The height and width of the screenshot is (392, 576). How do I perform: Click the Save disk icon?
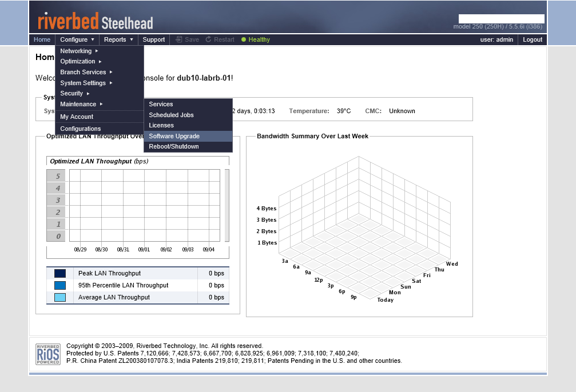pyautogui.click(x=179, y=39)
